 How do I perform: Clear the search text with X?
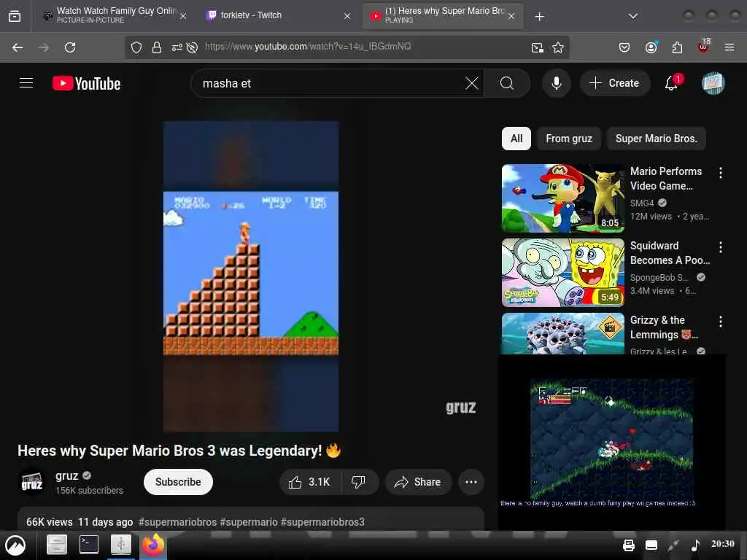point(472,83)
